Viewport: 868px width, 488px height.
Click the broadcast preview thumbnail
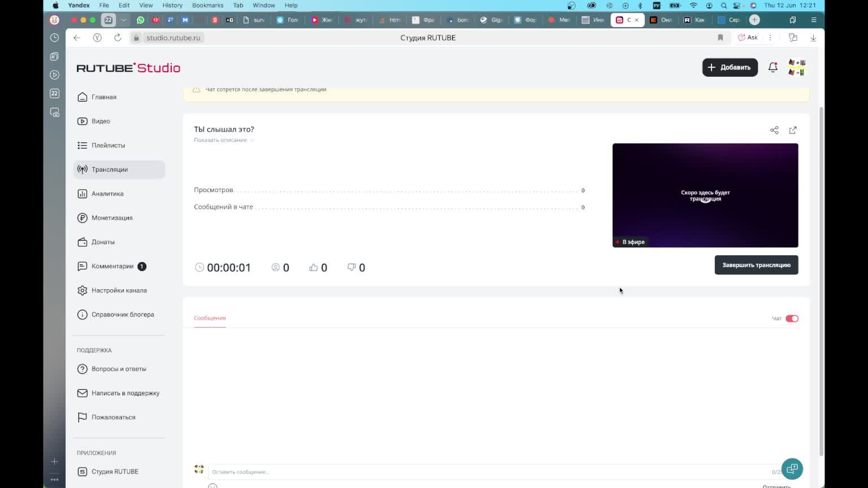point(705,195)
